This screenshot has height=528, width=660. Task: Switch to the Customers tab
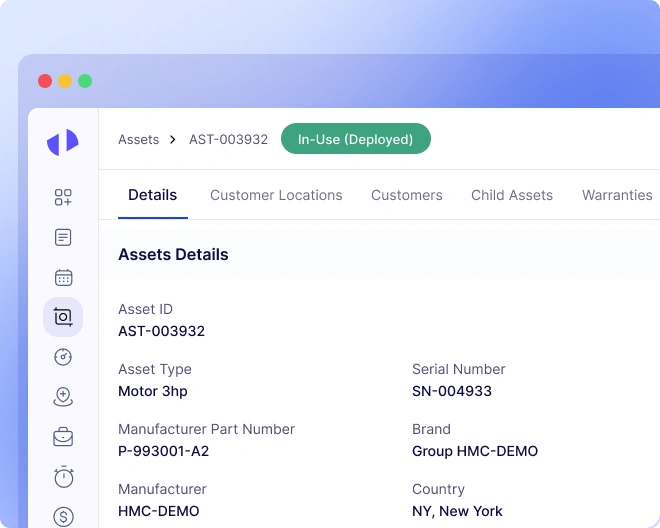[x=407, y=195]
